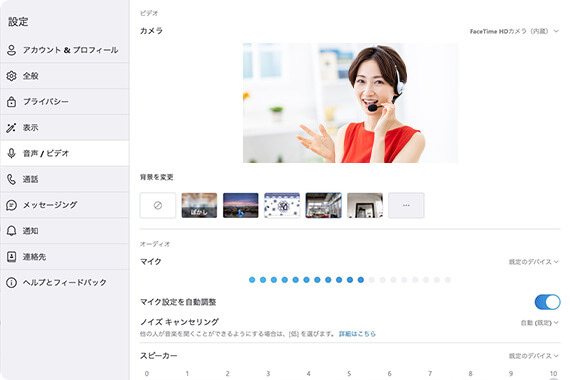Click the カメラ label
This screenshot has height=380, width=570.
[151, 31]
